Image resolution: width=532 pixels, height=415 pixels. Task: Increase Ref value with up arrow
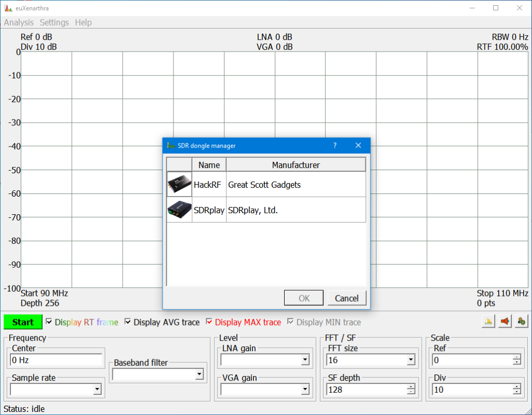517,357
